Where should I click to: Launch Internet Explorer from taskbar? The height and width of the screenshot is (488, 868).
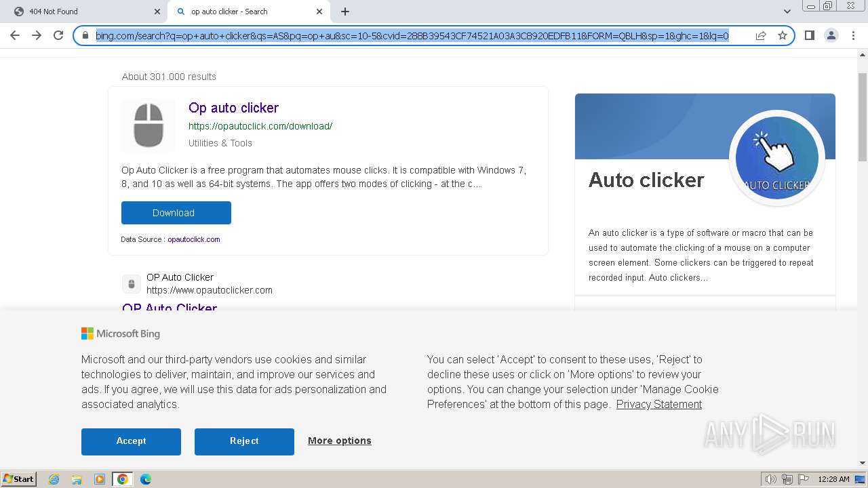click(54, 479)
